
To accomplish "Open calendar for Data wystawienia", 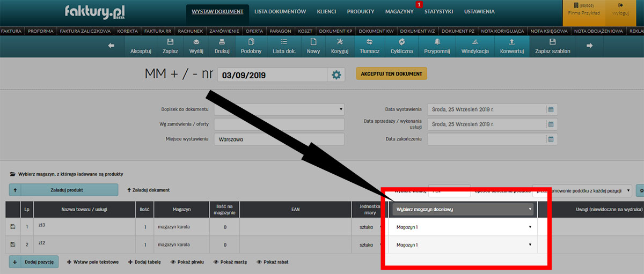I will 551,109.
